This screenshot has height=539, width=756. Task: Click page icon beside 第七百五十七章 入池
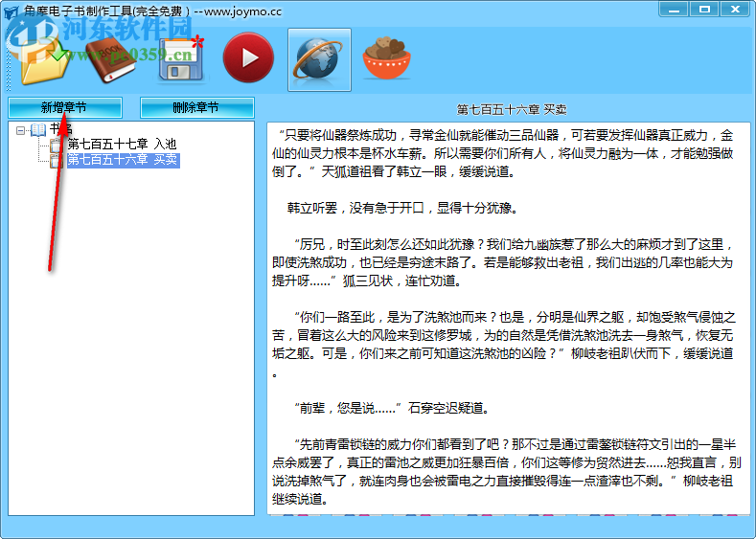click(x=57, y=145)
